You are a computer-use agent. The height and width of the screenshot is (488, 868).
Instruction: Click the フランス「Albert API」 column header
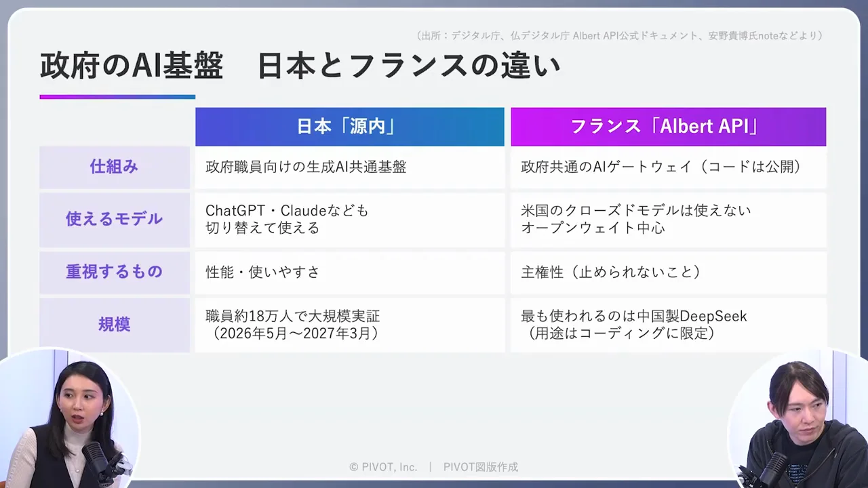coord(668,127)
